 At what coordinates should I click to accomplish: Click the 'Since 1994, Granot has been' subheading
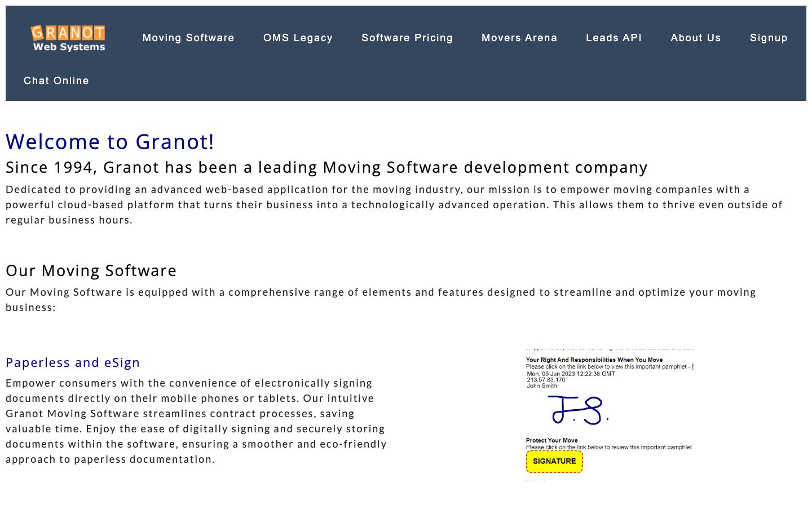coord(326,167)
